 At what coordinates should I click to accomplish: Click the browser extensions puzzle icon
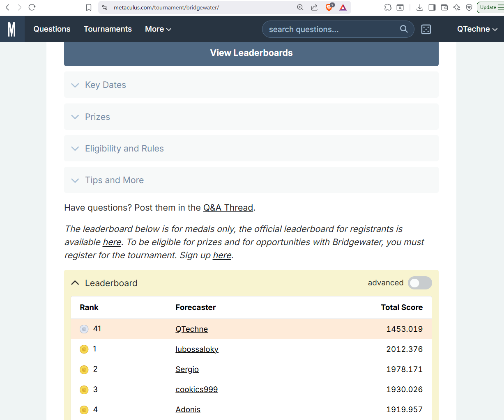pos(388,7)
